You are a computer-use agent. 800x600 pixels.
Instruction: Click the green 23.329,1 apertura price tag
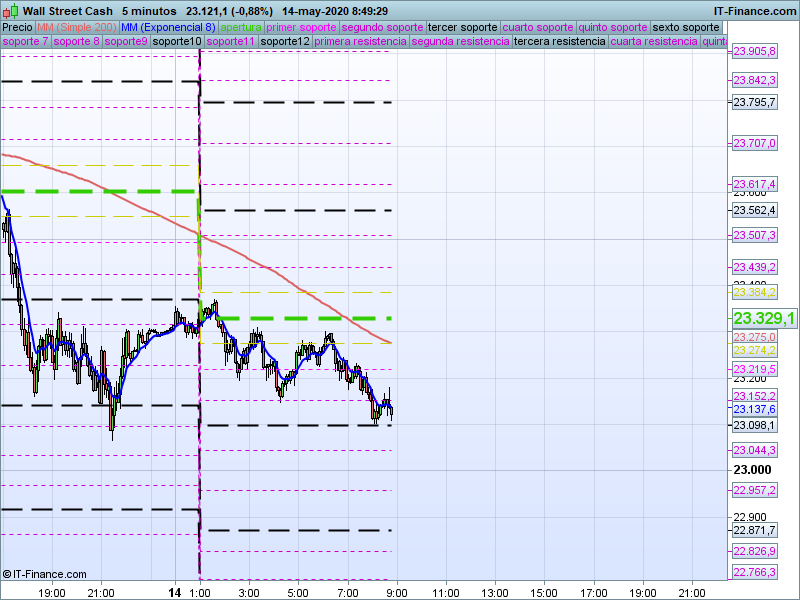click(x=764, y=318)
